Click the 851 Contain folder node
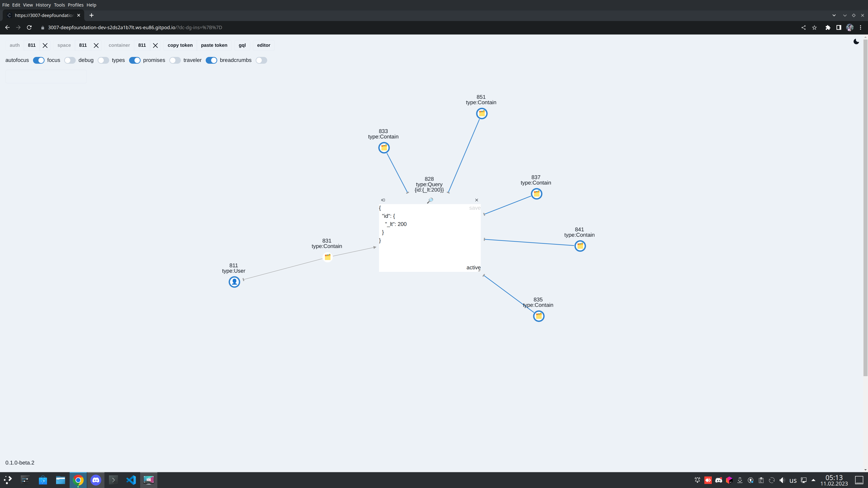Screen dimensions: 868x488 pos(481,113)
